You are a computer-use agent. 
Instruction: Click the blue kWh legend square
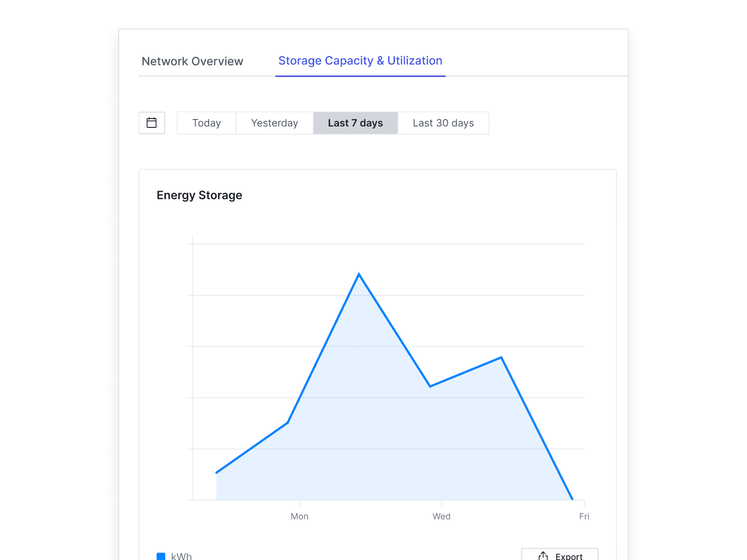pyautogui.click(x=161, y=556)
